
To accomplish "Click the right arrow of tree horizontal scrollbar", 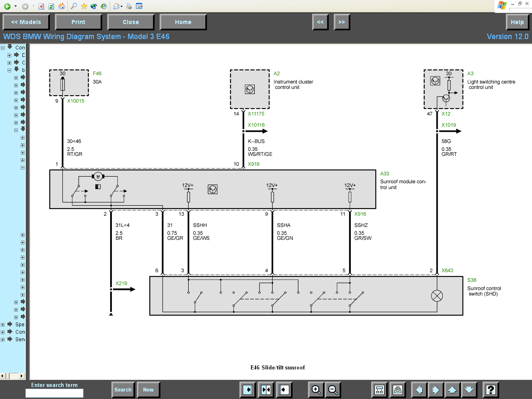I will (x=22, y=376).
